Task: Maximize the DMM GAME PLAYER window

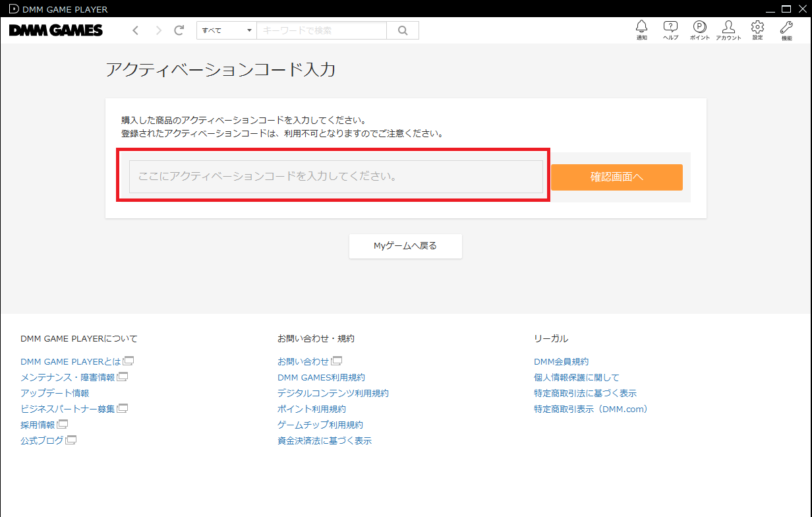Action: [786, 9]
